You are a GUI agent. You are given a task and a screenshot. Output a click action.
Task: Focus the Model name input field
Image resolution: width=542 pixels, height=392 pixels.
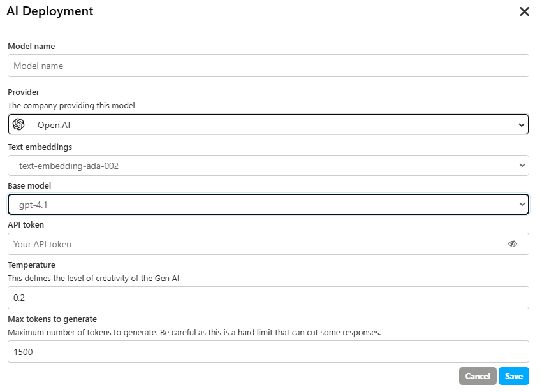click(268, 66)
